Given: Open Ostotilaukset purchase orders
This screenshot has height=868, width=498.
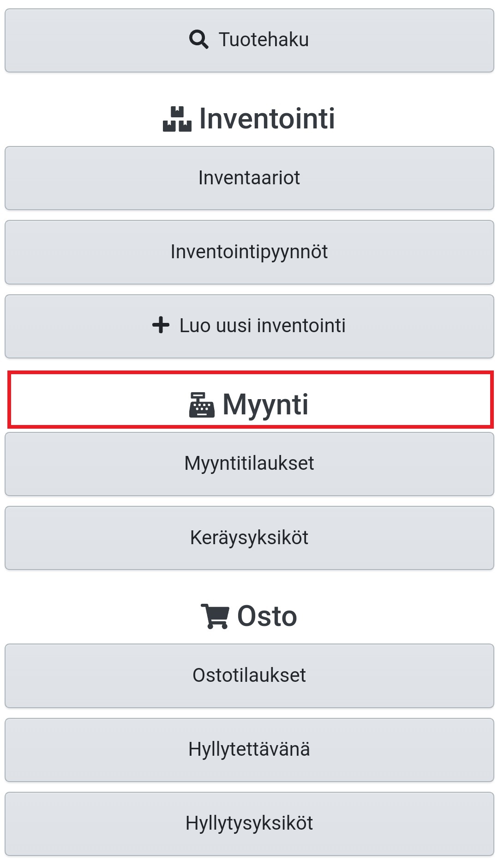Looking at the screenshot, I should coord(249,675).
